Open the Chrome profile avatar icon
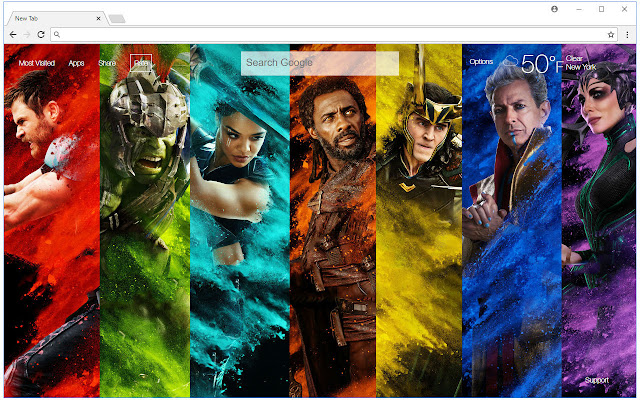 click(554, 9)
